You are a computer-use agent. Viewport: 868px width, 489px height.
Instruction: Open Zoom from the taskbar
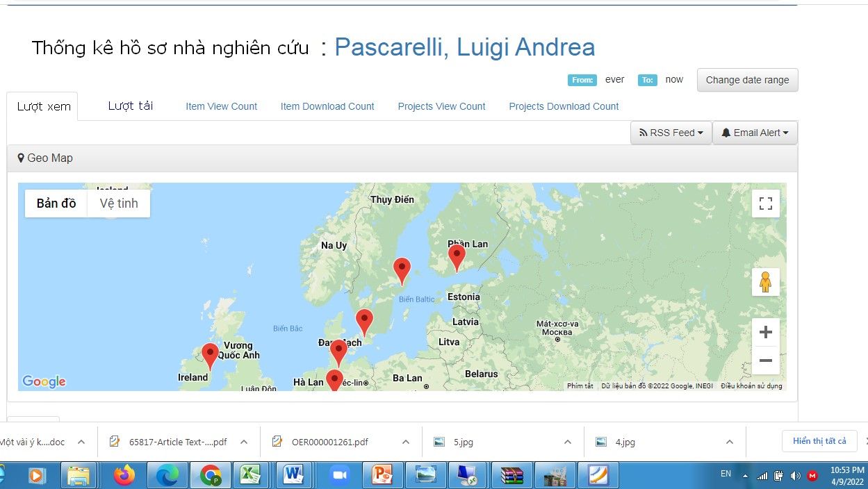coord(338,475)
